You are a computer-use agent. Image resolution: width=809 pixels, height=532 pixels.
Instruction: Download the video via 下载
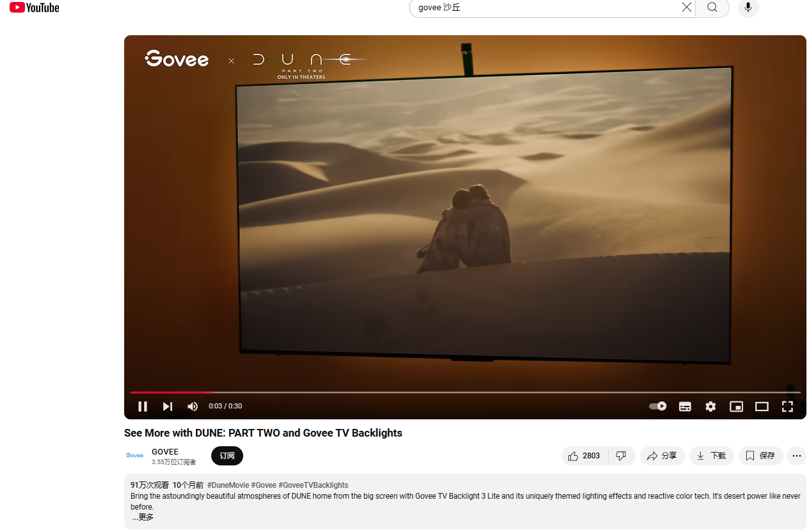[711, 456]
